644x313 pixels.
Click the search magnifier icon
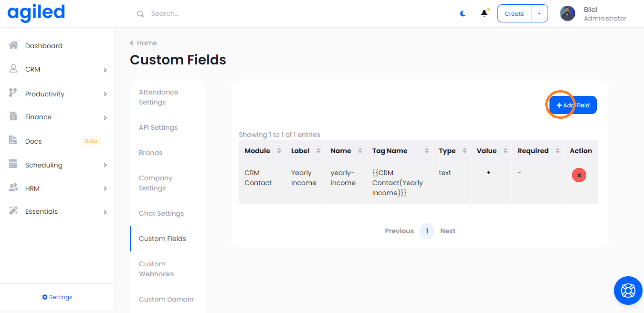pyautogui.click(x=140, y=14)
